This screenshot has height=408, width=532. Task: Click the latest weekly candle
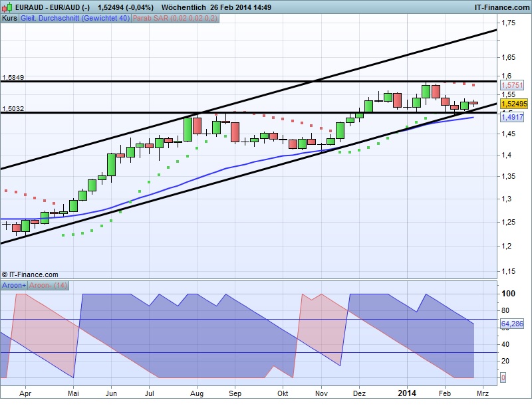pyautogui.click(x=474, y=103)
